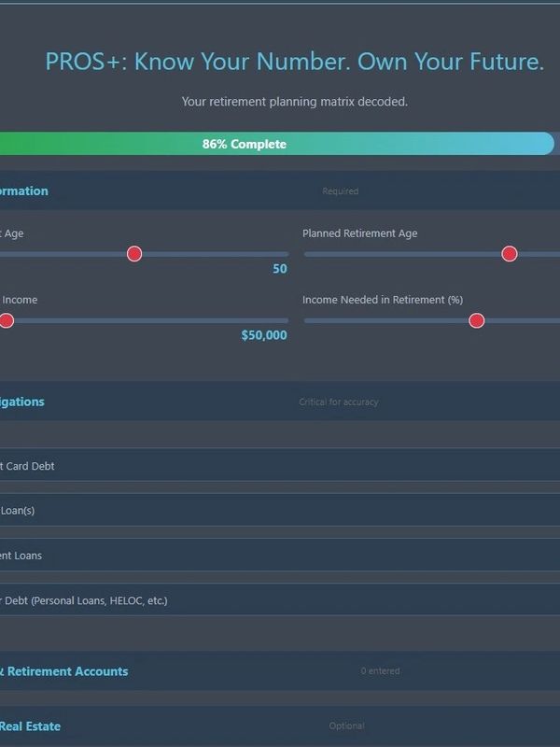
Task: Expand the Retirement Accounts section
Action: click(x=64, y=671)
